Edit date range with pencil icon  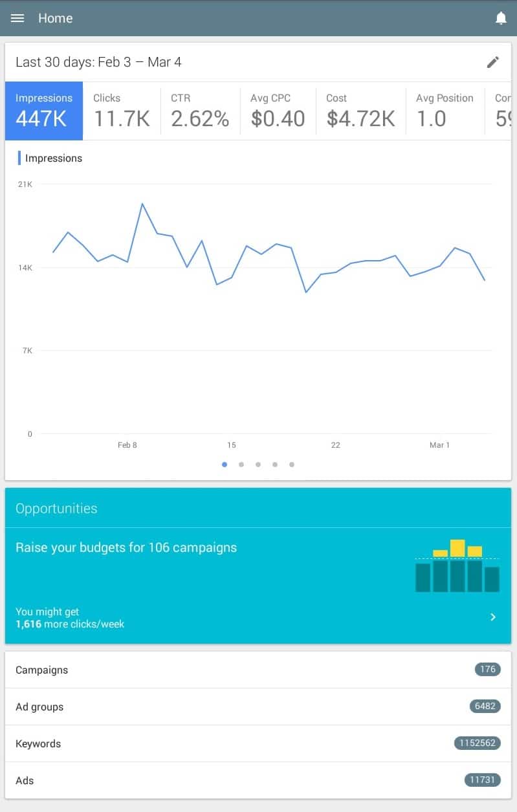(x=493, y=62)
